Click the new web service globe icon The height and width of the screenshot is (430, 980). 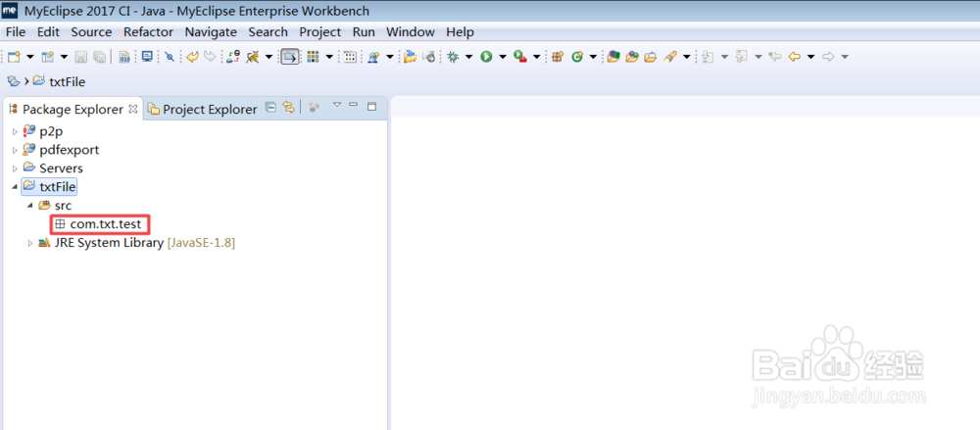point(373,57)
